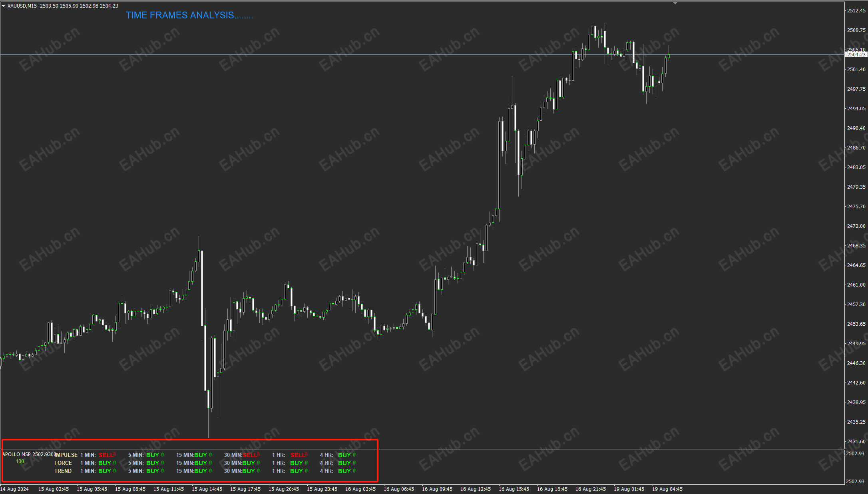Select the TIME FRAMES ANALYSIS title label
The image size is (868, 494).
point(189,15)
